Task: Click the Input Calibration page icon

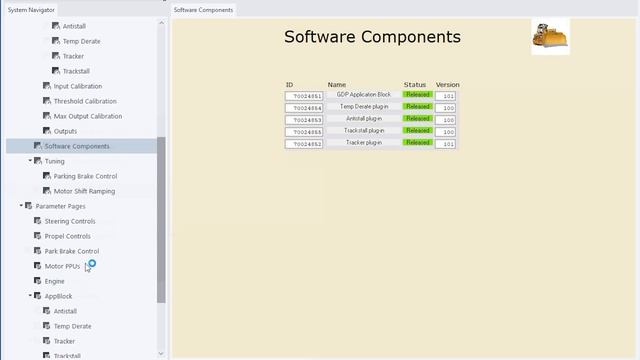Action: [47, 86]
